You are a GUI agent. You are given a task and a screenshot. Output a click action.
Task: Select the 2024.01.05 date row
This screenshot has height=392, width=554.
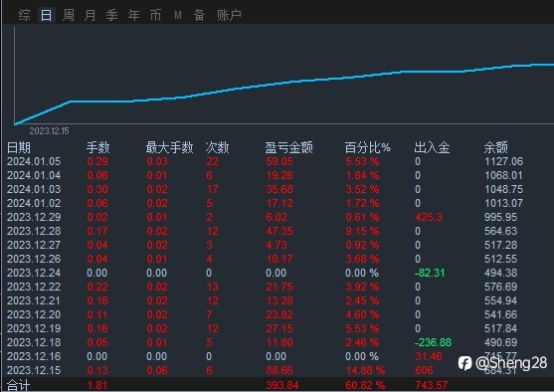coord(34,161)
